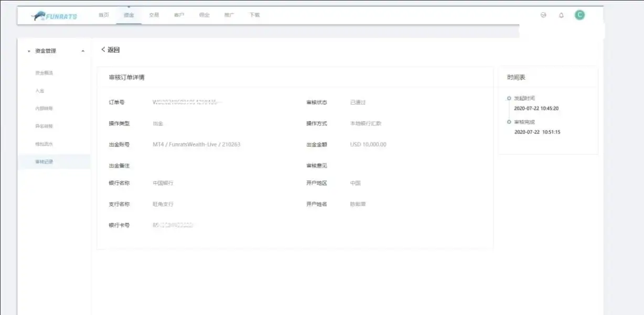Click the green user avatar icon
Viewport: 644px width, 315px height.
(579, 15)
